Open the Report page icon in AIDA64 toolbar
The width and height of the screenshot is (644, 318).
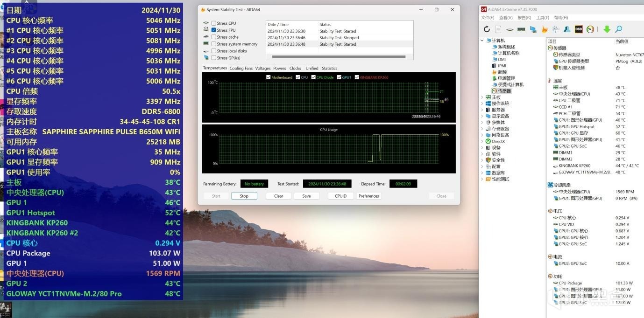point(498,29)
